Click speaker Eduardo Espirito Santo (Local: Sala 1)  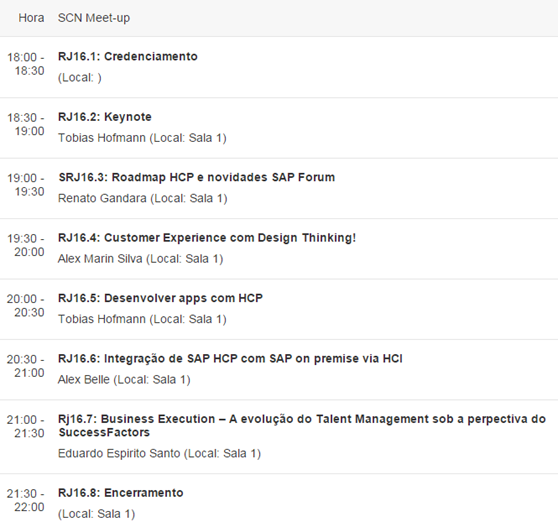(159, 454)
